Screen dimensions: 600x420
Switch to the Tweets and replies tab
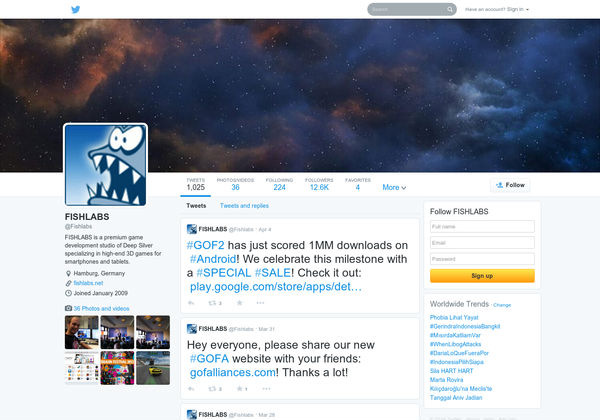[244, 205]
